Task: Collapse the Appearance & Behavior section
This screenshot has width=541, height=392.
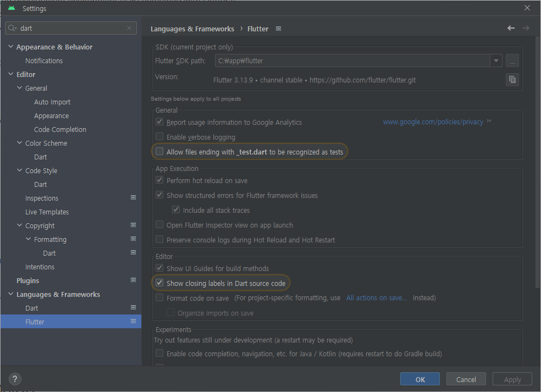Action: pyautogui.click(x=11, y=47)
